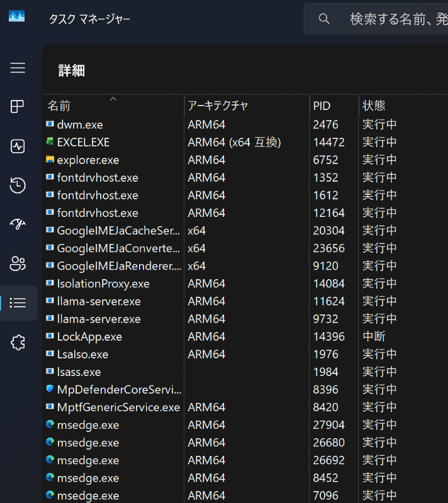Click the Edge icon for PID 26680
This screenshot has height=503, width=448.
(x=50, y=442)
